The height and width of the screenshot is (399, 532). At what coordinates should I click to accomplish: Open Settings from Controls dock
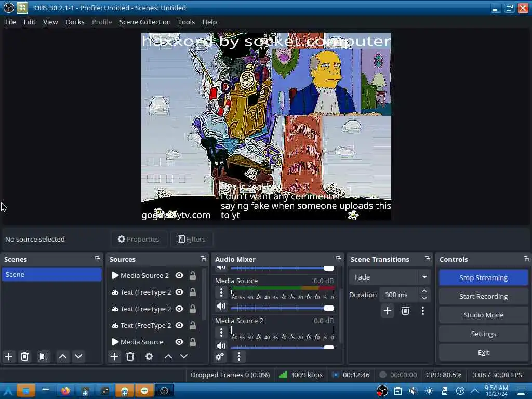click(x=484, y=334)
